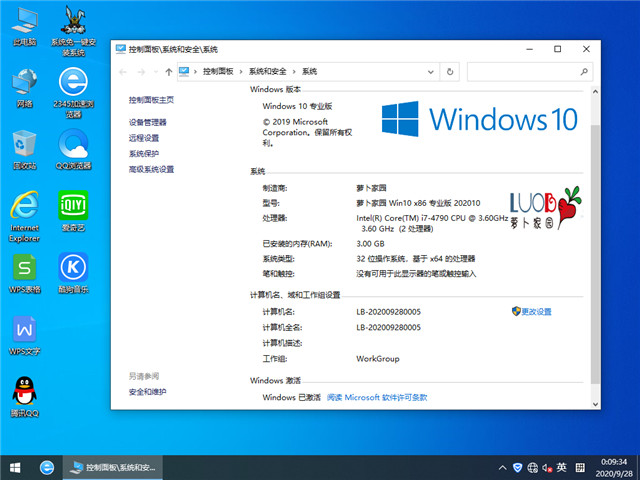The width and height of the screenshot is (640, 480).
Task: Go up one level with up arrow
Action: click(x=169, y=72)
